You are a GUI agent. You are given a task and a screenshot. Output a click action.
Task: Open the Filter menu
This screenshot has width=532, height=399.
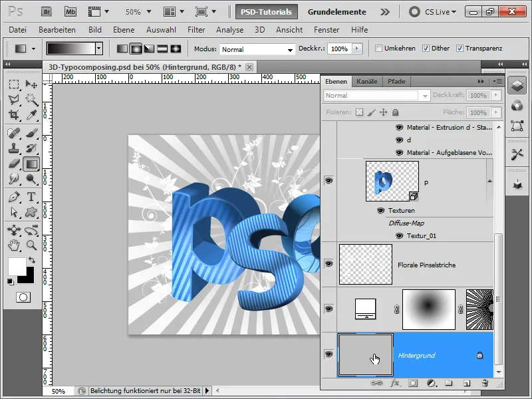(x=196, y=30)
